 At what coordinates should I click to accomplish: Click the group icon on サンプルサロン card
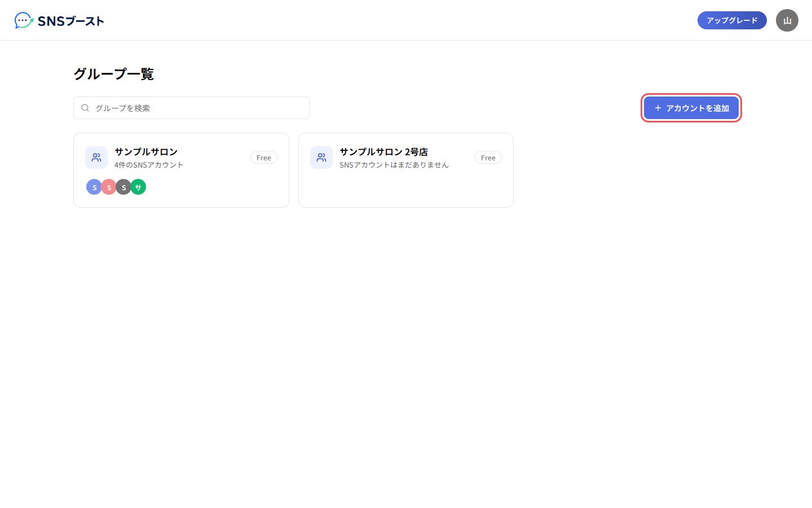pyautogui.click(x=96, y=157)
